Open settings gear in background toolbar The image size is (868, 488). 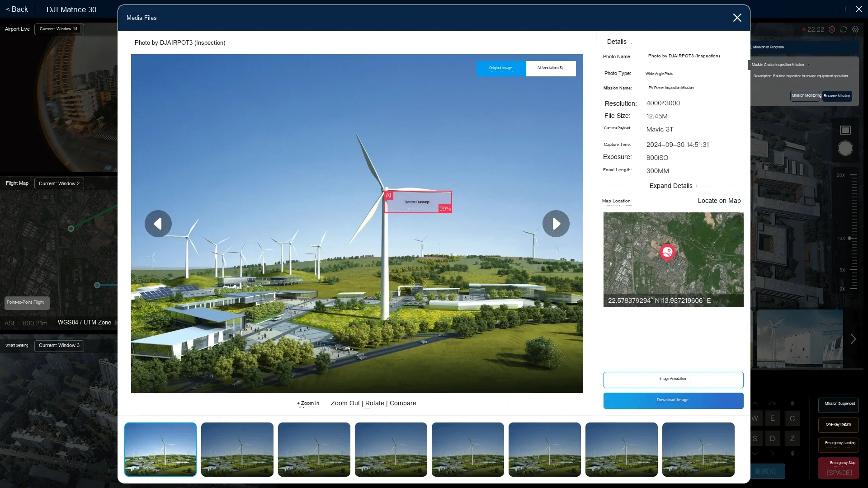(x=855, y=29)
